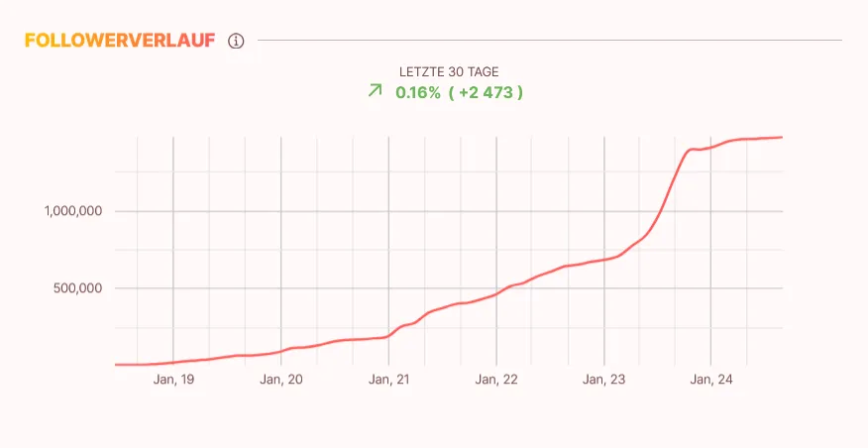Select the FOLLOWERVERLAUF heading

pyautogui.click(x=120, y=41)
